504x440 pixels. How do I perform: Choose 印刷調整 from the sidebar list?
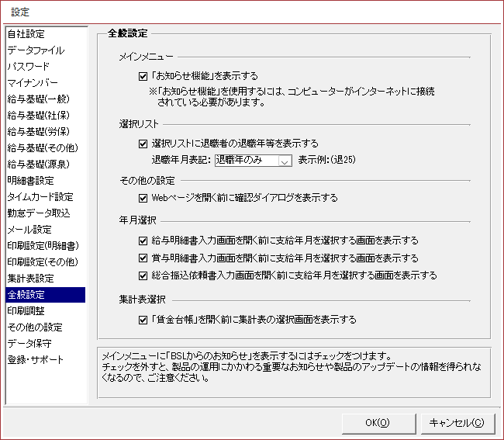26,311
